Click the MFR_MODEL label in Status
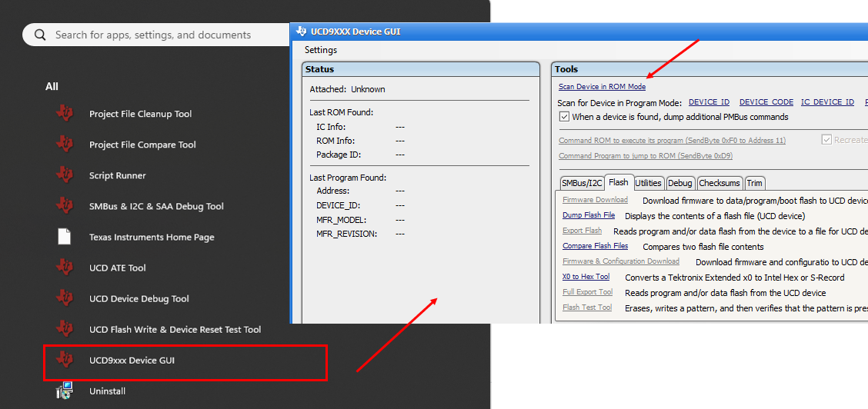The width and height of the screenshot is (868, 409). click(x=342, y=219)
